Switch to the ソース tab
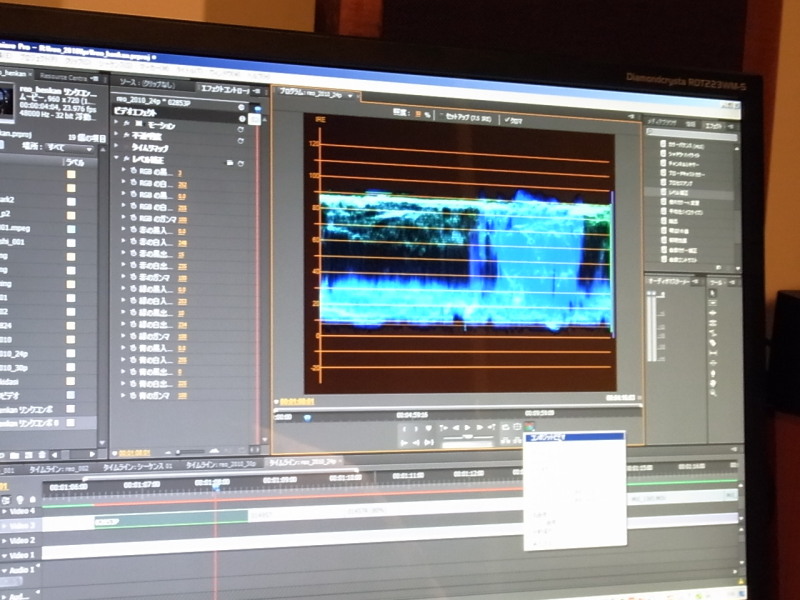Viewport: 800px width, 600px height. pos(147,84)
